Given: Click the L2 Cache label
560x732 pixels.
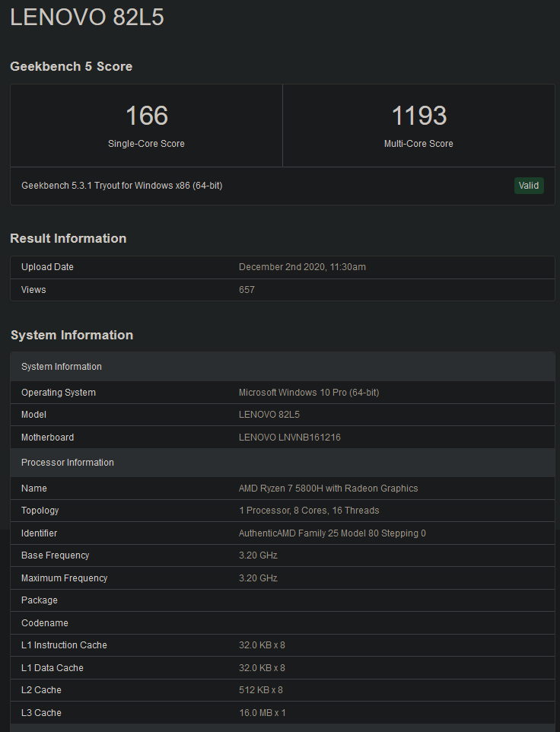Looking at the screenshot, I should pos(41,690).
